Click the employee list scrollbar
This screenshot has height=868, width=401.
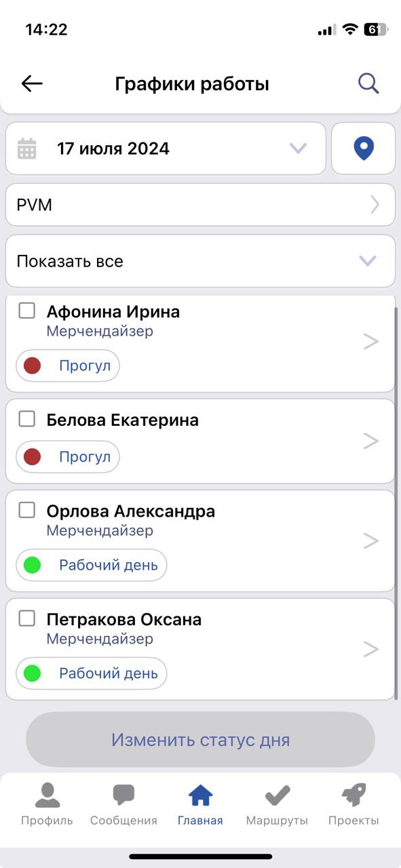click(x=396, y=502)
